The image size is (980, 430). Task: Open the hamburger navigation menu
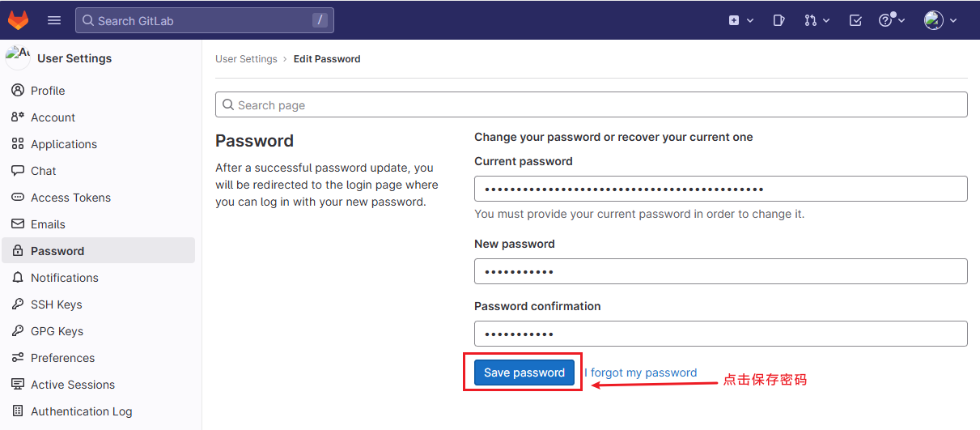[x=54, y=20]
